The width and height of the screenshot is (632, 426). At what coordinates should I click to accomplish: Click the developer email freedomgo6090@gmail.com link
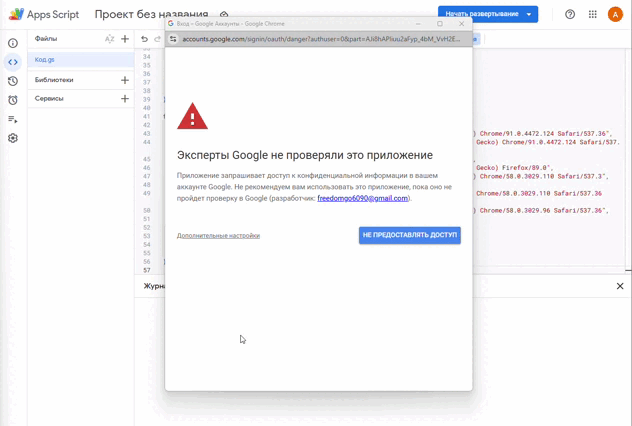(x=362, y=198)
